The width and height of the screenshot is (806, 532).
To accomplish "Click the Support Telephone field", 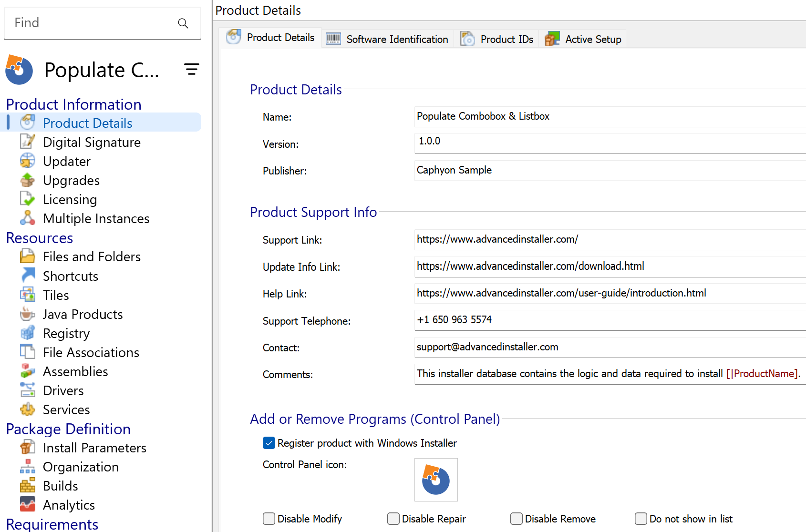I will [610, 320].
